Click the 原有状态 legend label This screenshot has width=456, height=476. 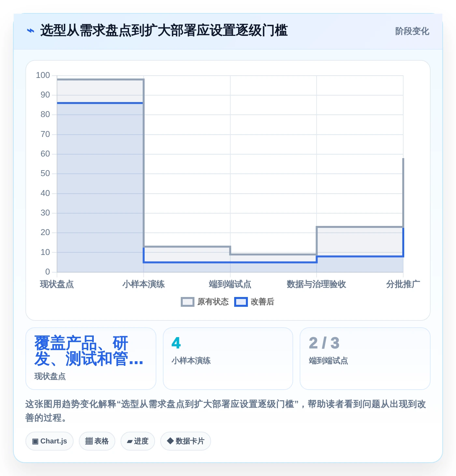[x=213, y=302]
